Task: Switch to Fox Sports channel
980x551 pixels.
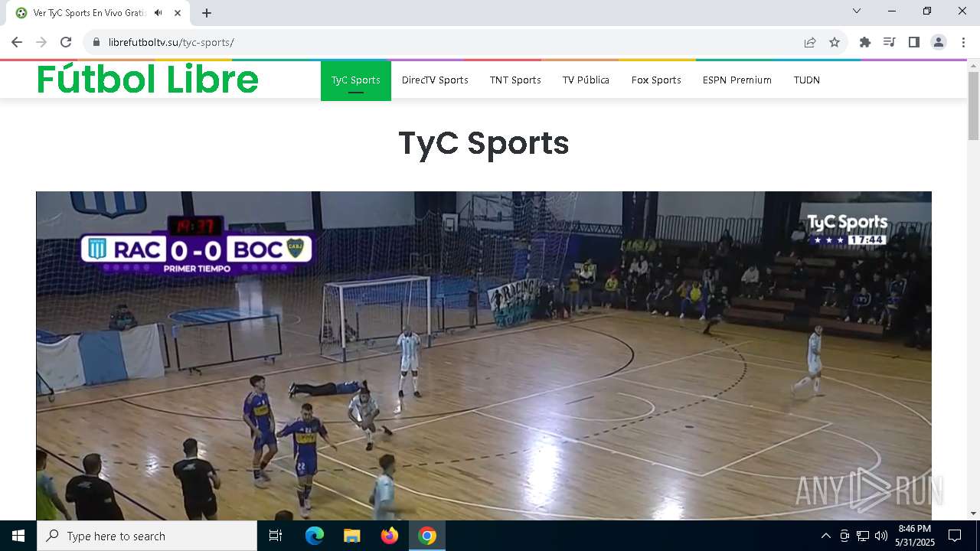Action: 656,80
